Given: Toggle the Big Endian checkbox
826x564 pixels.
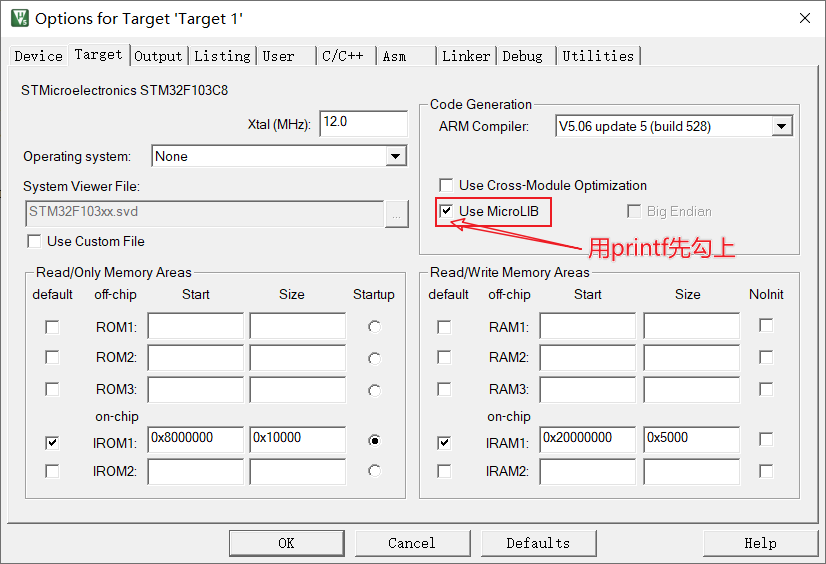Looking at the screenshot, I should pyautogui.click(x=634, y=211).
